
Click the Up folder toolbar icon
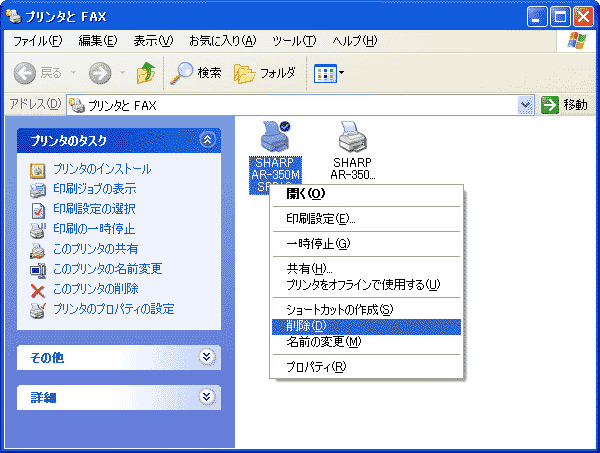[x=146, y=73]
